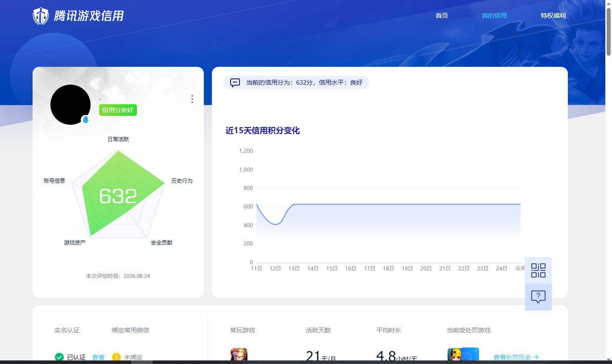Image resolution: width=612 pixels, height=364 pixels.
Task: Click the 12日 label on chart axis
Action: click(275, 269)
